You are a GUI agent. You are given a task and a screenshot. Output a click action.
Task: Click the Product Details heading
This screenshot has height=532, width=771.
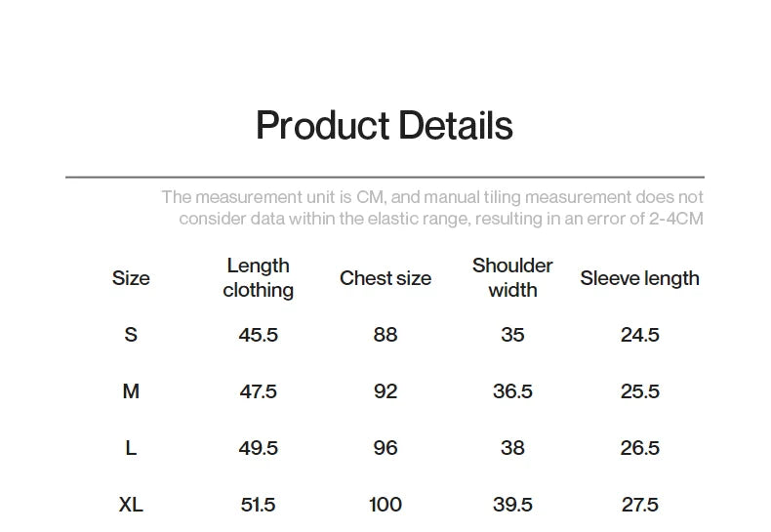pos(384,126)
